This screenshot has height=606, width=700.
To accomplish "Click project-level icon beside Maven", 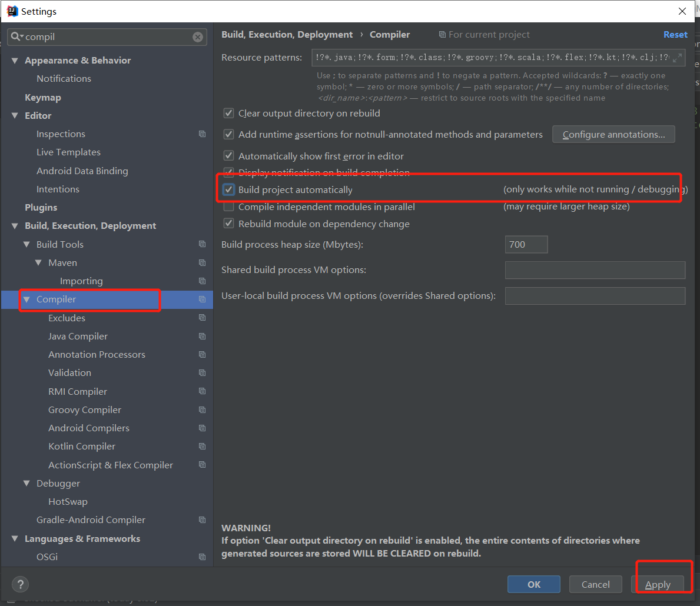I will tap(203, 263).
